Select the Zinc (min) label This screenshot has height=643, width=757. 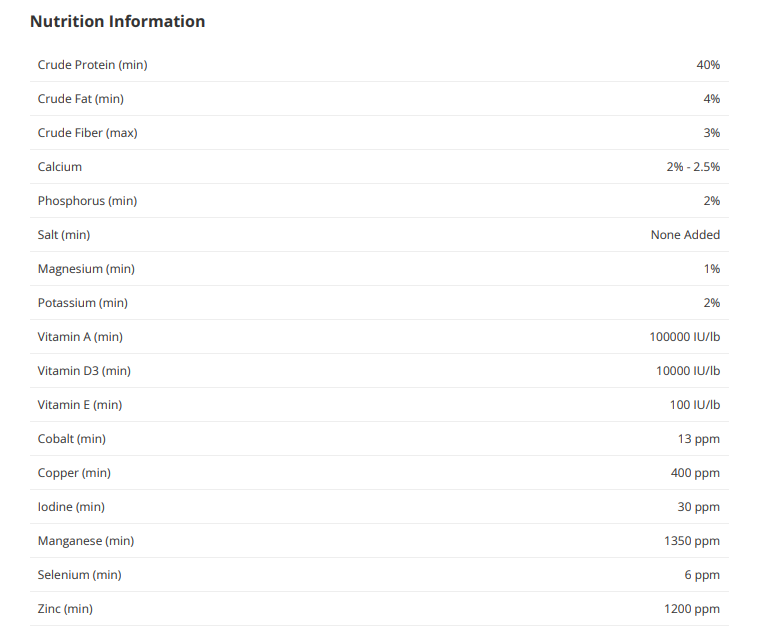[65, 609]
